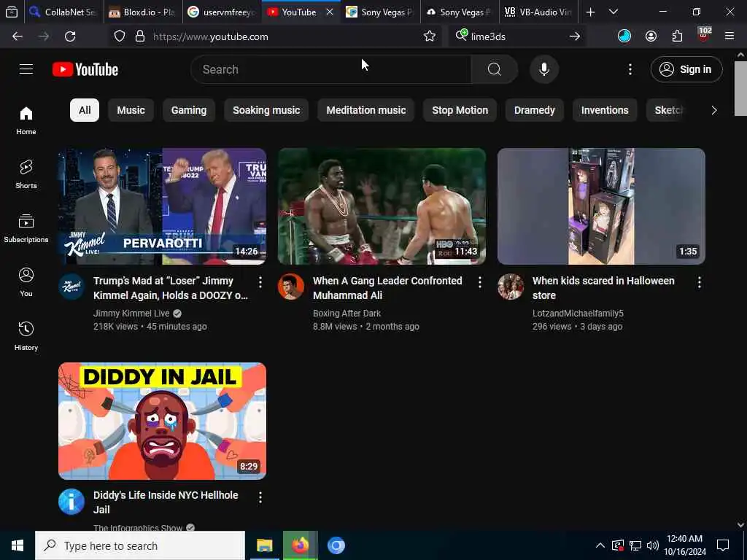Open options for Halloween store video
Image resolution: width=747 pixels, height=560 pixels.
(700, 282)
